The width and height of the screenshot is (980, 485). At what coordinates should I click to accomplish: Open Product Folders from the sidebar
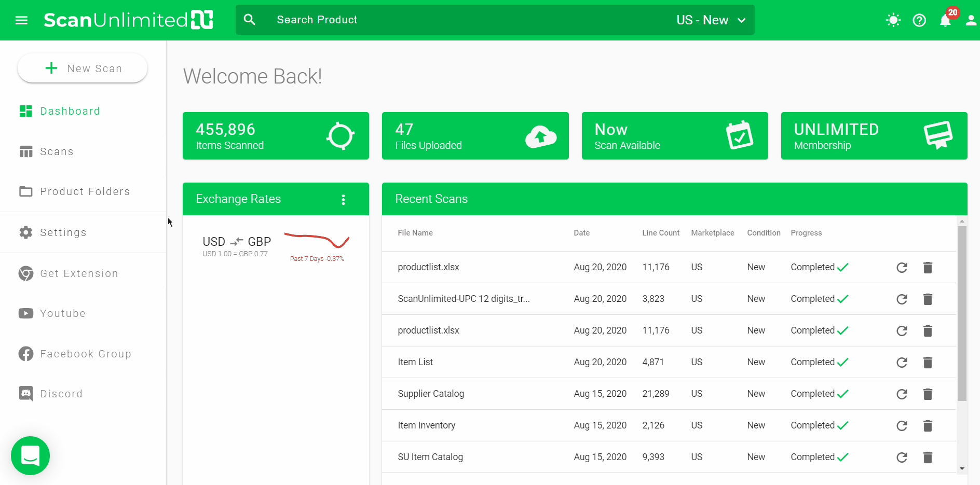tap(85, 191)
